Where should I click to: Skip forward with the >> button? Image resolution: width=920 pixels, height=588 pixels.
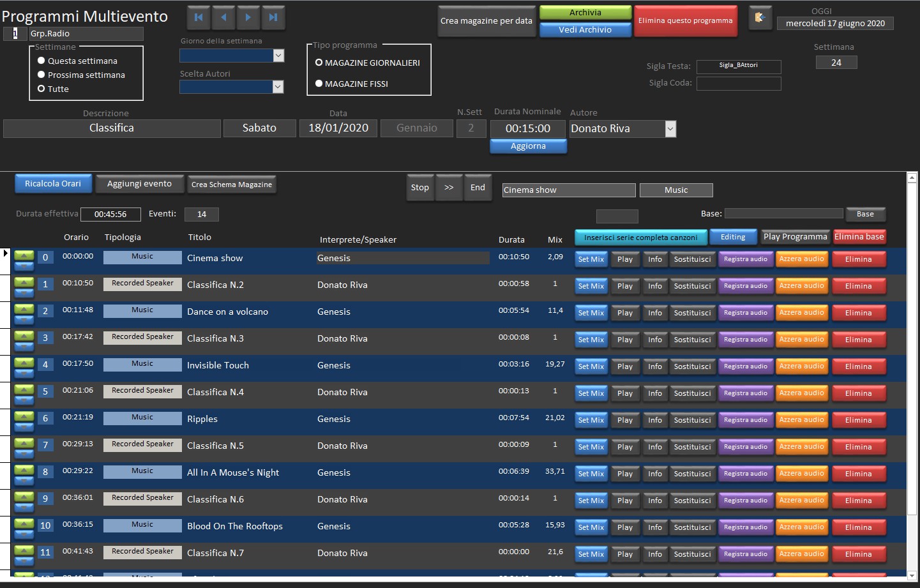[x=449, y=187]
